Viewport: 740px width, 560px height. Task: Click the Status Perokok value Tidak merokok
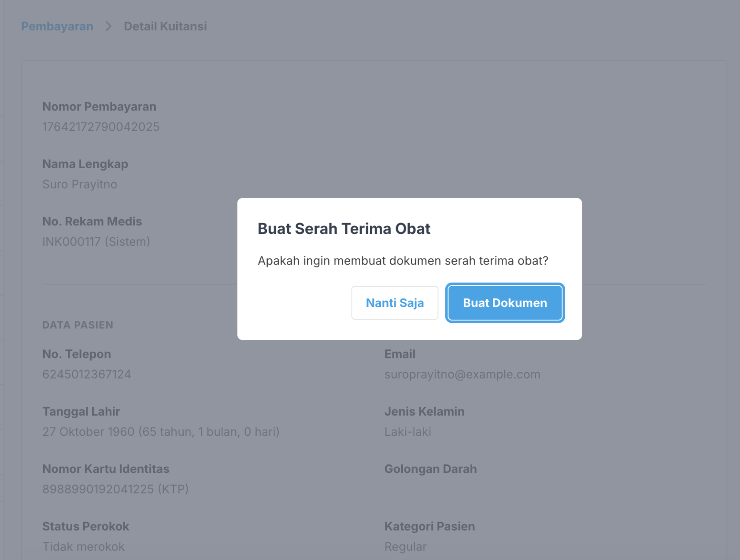(83, 546)
